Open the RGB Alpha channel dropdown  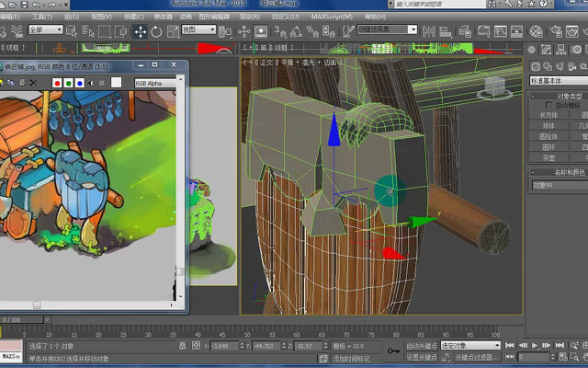point(155,83)
